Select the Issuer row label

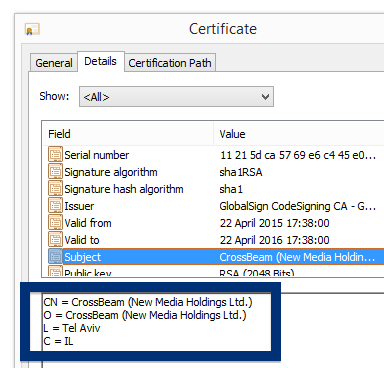click(79, 206)
